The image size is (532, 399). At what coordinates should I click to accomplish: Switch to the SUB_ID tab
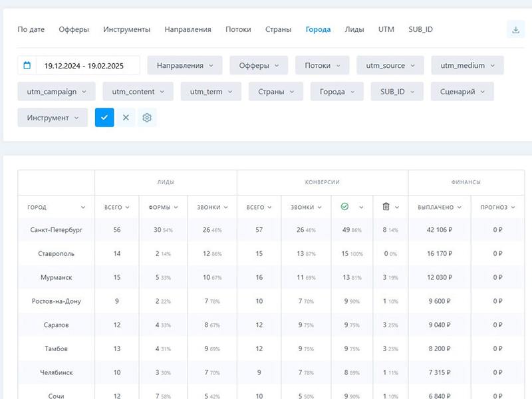point(420,29)
